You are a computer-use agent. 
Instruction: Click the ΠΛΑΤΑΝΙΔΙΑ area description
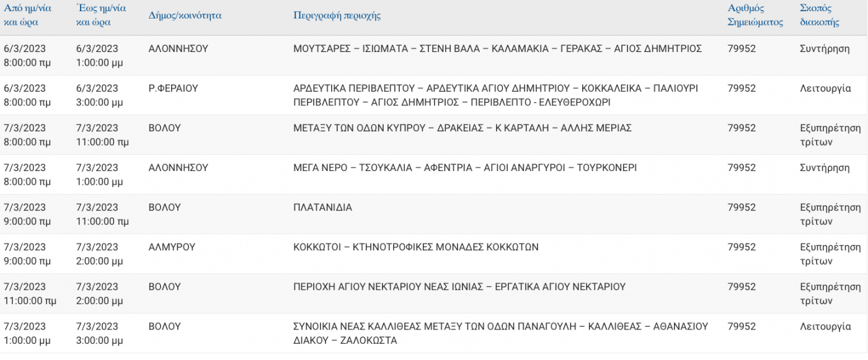(322, 208)
